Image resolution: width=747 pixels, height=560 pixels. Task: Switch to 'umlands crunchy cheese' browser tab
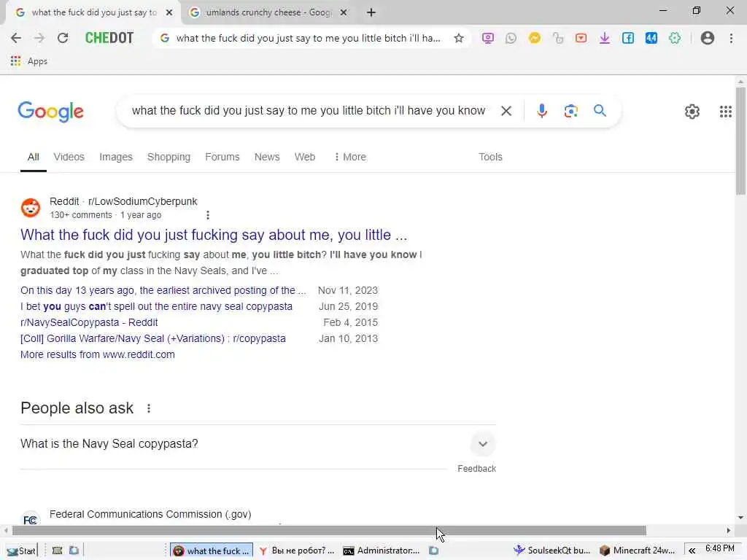click(x=268, y=12)
